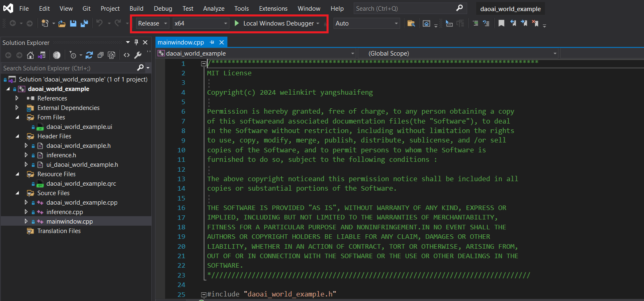The width and height of the screenshot is (644, 301).
Task: Open the (Global Scope) dropdown
Action: point(459,53)
